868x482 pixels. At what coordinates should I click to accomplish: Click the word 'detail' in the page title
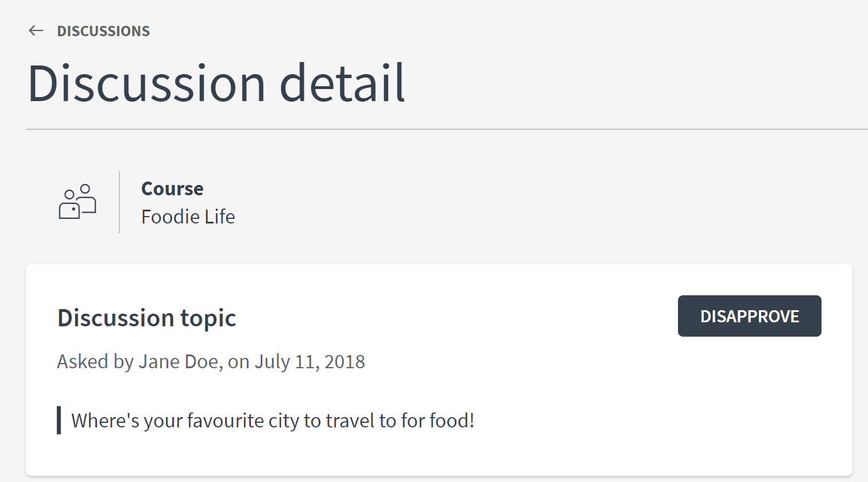point(343,83)
